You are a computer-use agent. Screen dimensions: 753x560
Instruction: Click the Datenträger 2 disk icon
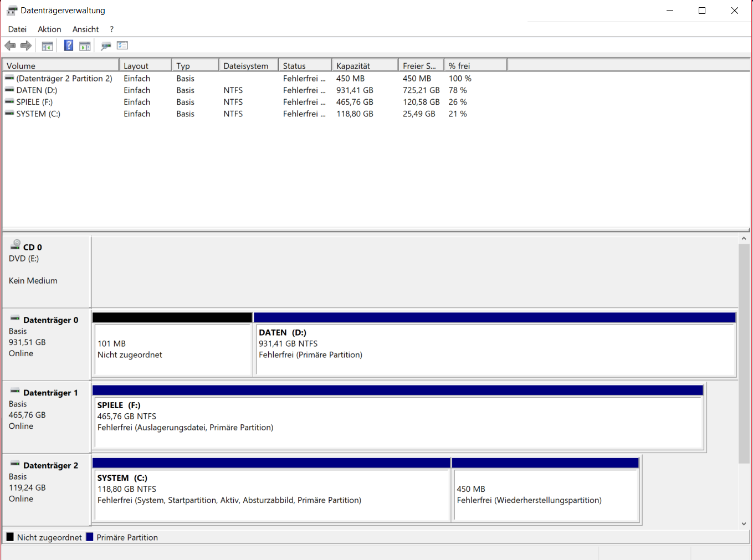(15, 464)
